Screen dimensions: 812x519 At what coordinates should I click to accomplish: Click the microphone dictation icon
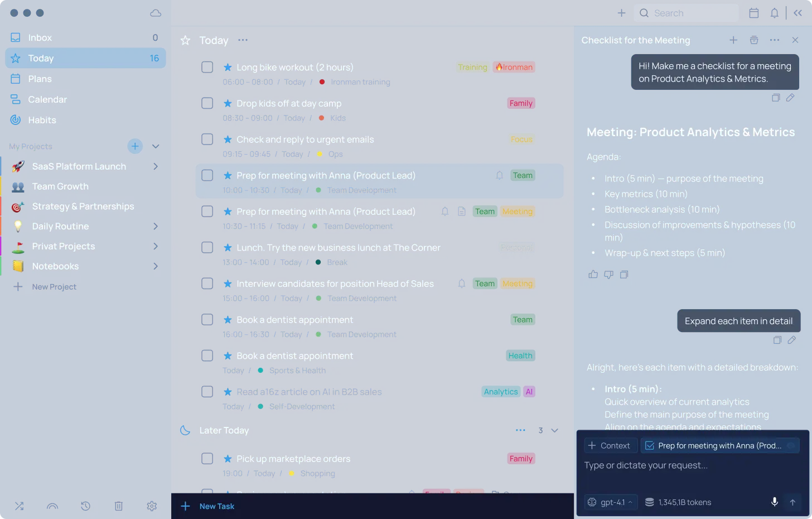pos(774,502)
